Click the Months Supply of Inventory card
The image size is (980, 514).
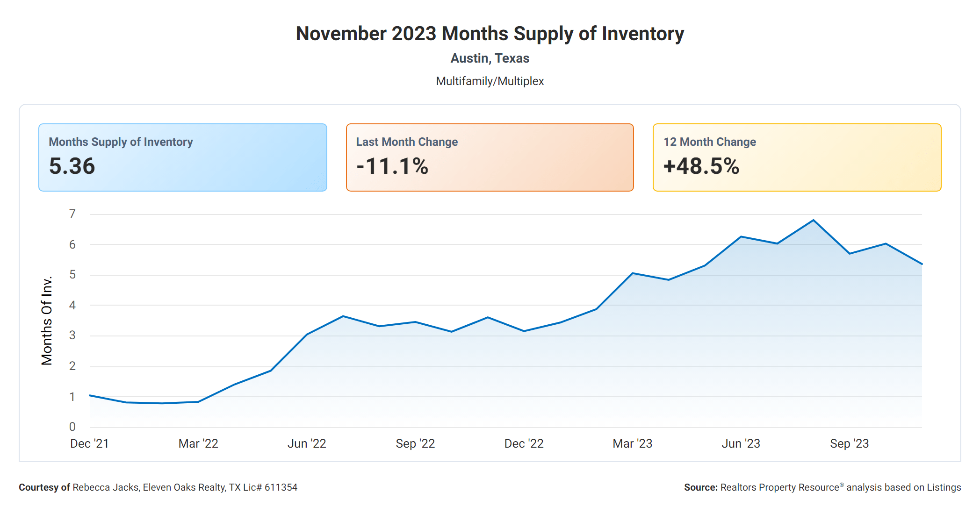[x=182, y=157]
